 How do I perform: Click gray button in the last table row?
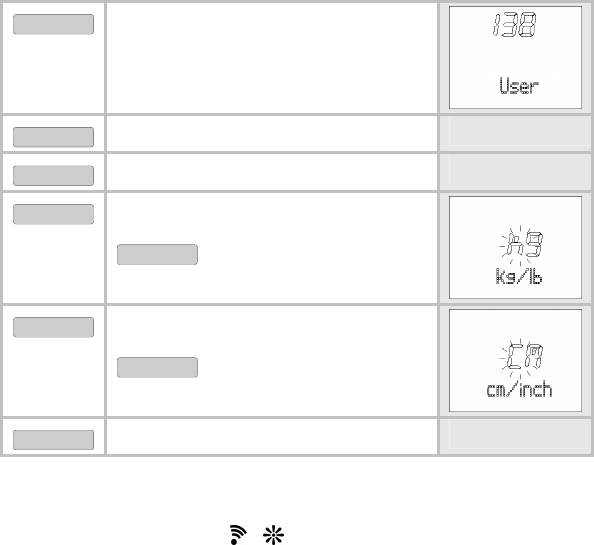pyautogui.click(x=53, y=440)
